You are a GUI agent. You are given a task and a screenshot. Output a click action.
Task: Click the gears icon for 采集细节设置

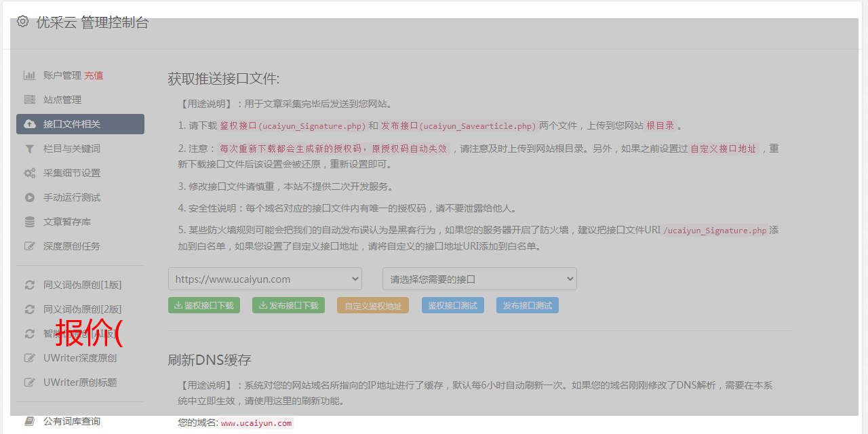click(30, 173)
